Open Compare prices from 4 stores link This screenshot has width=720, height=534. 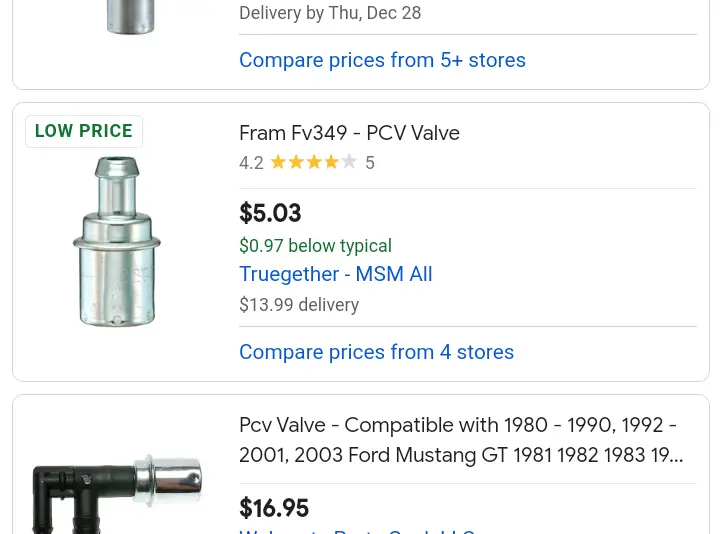(x=376, y=352)
